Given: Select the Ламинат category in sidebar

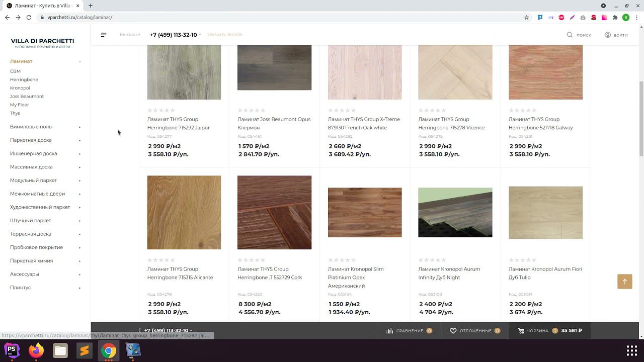Looking at the screenshot, I should pos(21,61).
